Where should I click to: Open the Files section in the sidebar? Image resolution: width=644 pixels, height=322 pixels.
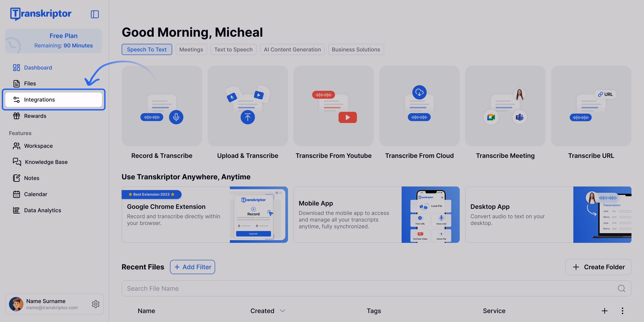point(30,83)
